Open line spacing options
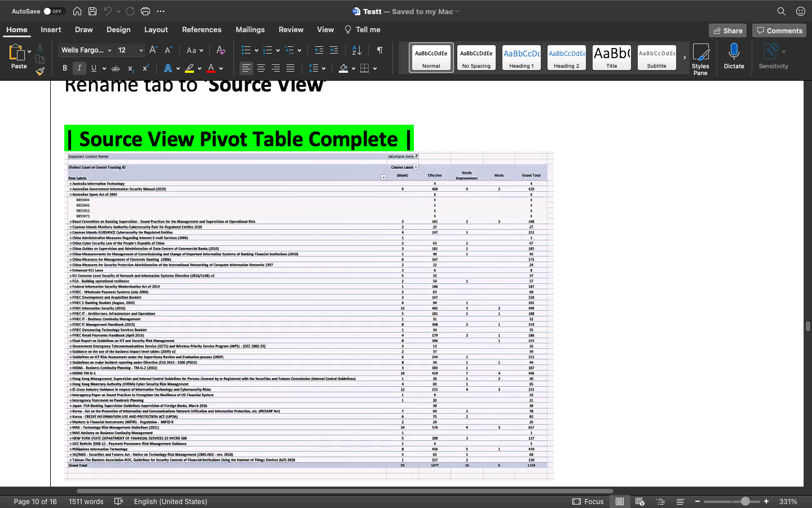The width and height of the screenshot is (812, 508). click(x=317, y=68)
